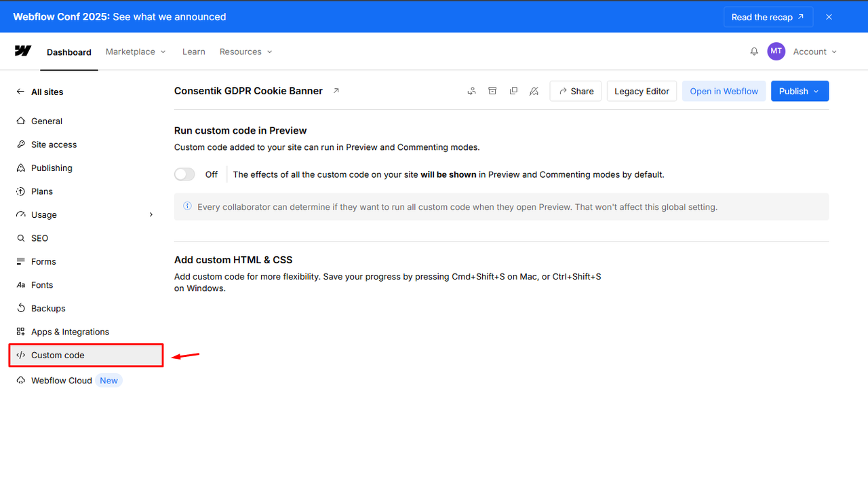Click the duplicate site icon

click(513, 91)
